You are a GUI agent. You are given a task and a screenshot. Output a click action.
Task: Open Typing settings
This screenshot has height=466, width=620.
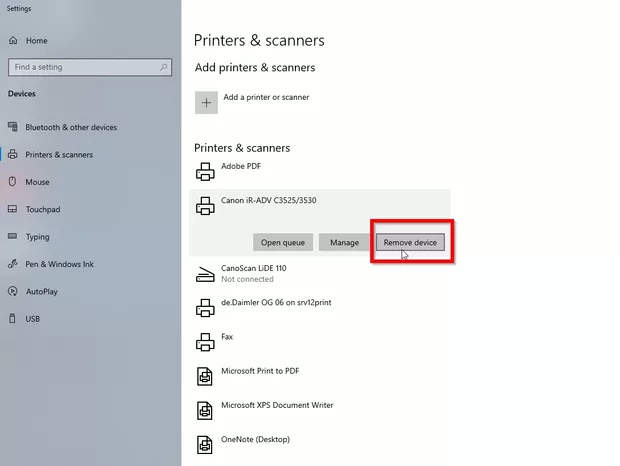coord(38,237)
